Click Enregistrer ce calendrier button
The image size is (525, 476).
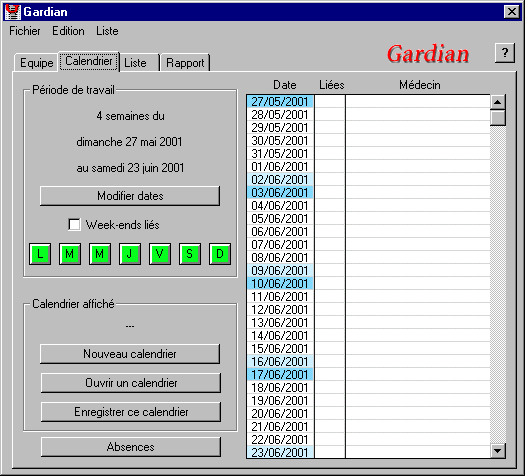(131, 412)
